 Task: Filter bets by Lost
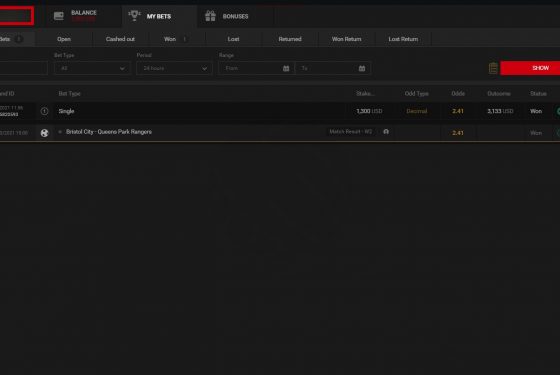coord(234,39)
